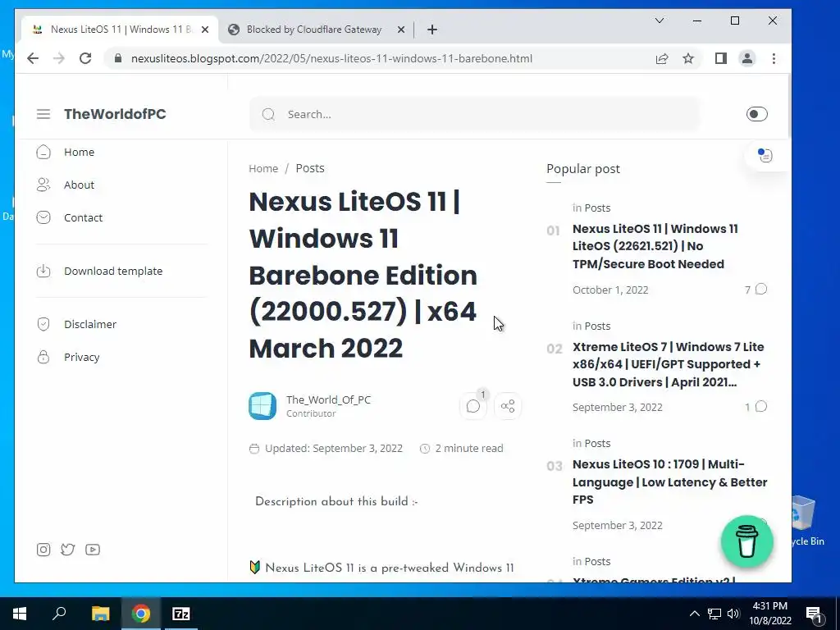
Task: Click the share icon under title
Action: click(x=508, y=406)
